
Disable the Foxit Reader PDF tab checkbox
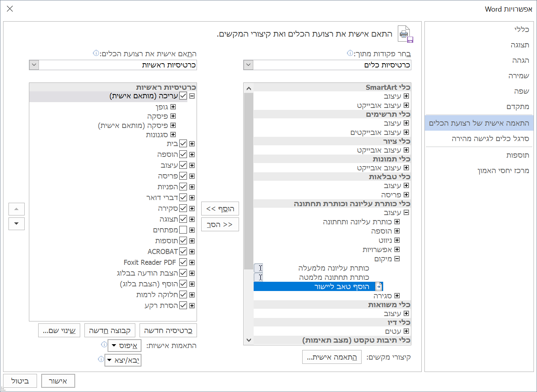coord(183,262)
